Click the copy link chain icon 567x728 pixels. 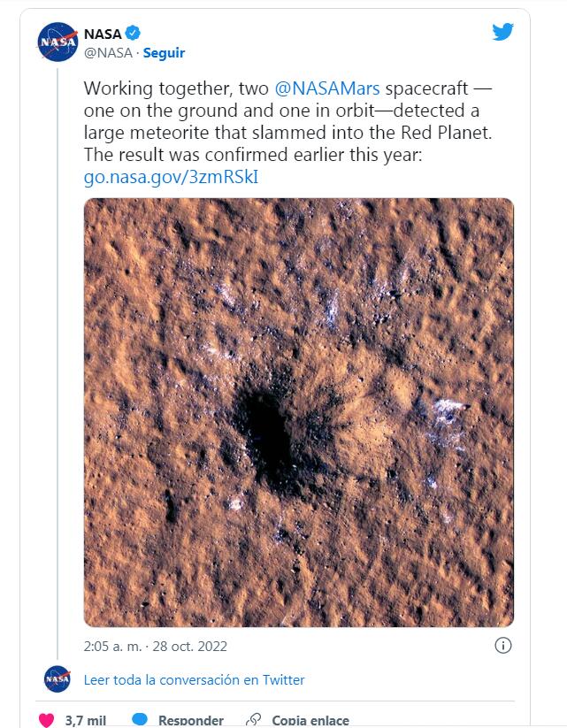pos(254,720)
